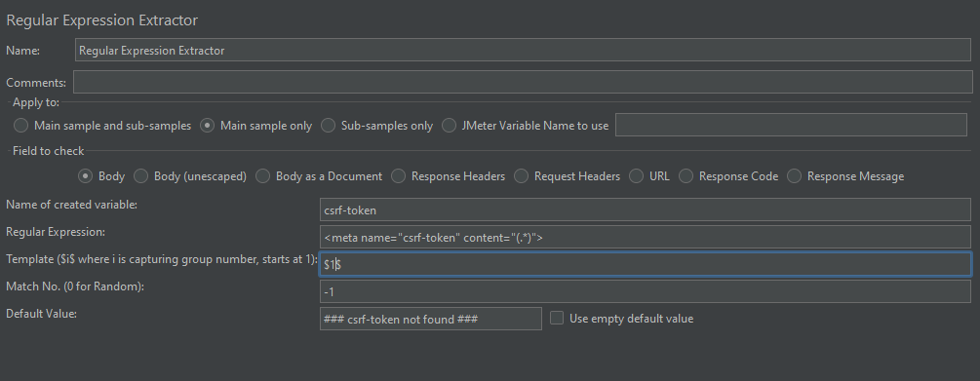
Task: Select Response Code radio button
Action: click(x=686, y=176)
